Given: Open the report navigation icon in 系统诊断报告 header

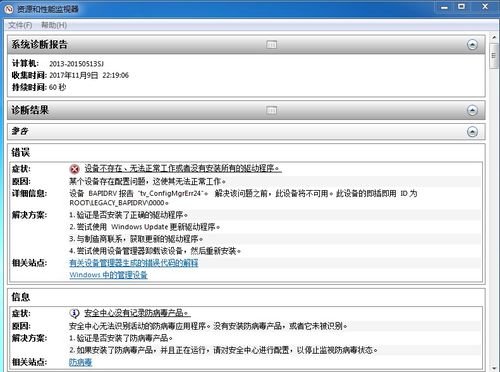Looking at the screenshot, I should tap(272, 44).
